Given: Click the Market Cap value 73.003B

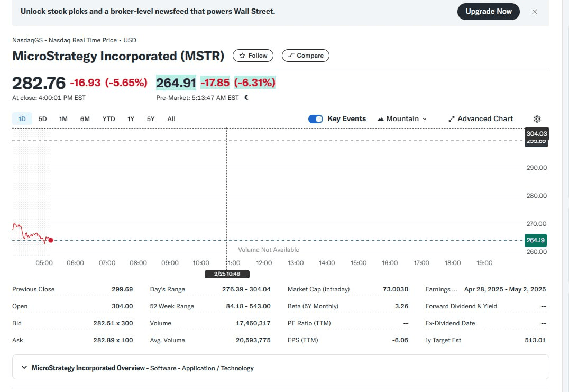Looking at the screenshot, I should (396, 289).
